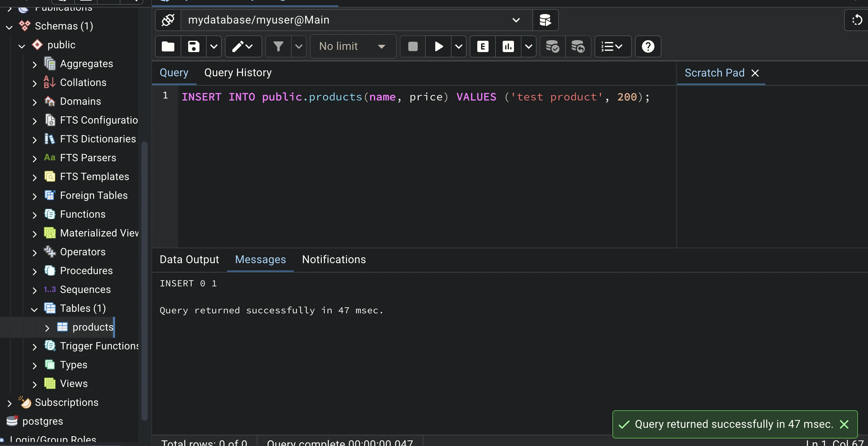Select the FTS Dictionaries node
The height and width of the screenshot is (446, 868).
[x=98, y=139]
